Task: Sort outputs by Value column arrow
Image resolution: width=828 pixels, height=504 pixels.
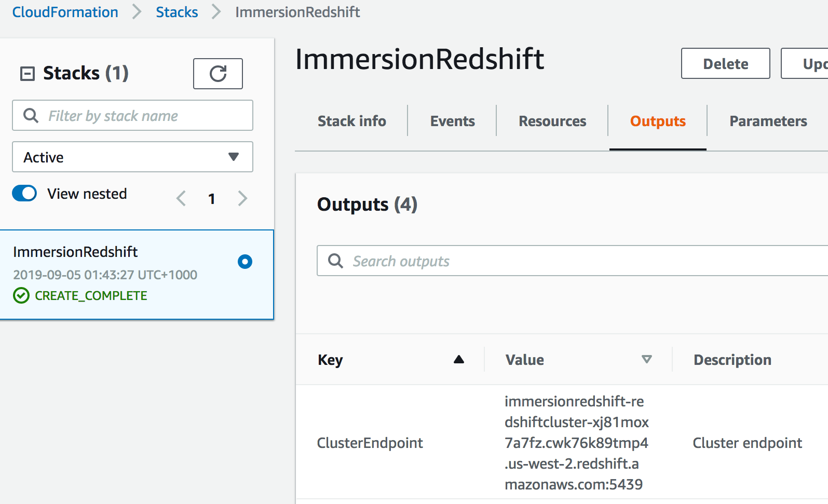Action: pyautogui.click(x=646, y=359)
